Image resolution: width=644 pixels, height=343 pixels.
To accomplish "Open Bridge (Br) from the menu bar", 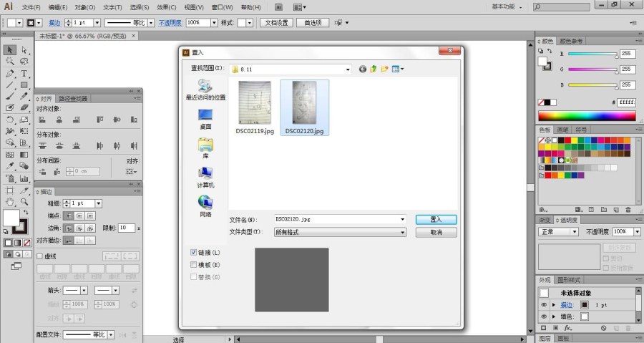I will point(278,7).
